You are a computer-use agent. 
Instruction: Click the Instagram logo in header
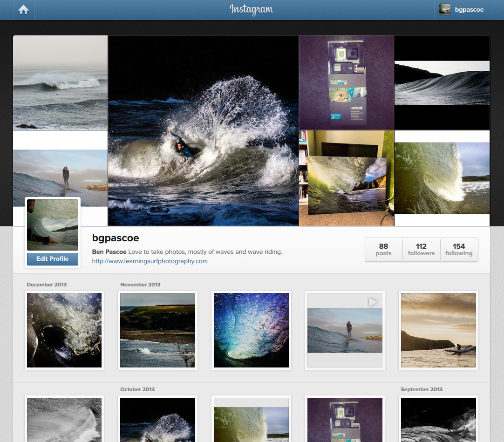click(252, 10)
